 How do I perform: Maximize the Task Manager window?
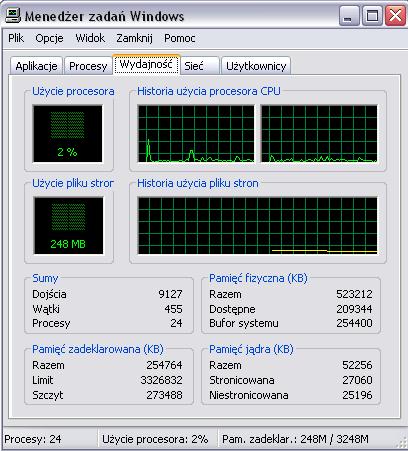click(372, 16)
